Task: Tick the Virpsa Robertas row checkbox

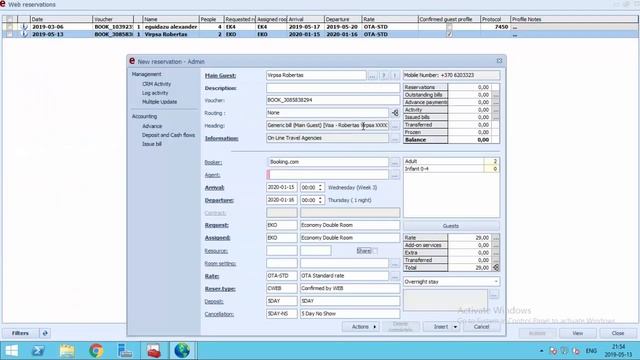Action: 9,35
